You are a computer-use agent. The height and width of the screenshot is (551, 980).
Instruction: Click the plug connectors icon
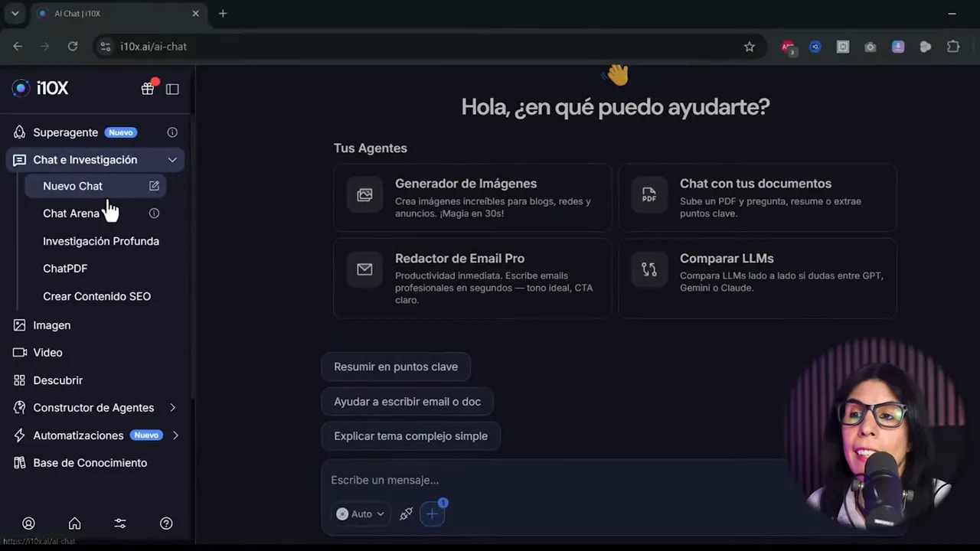tap(406, 514)
